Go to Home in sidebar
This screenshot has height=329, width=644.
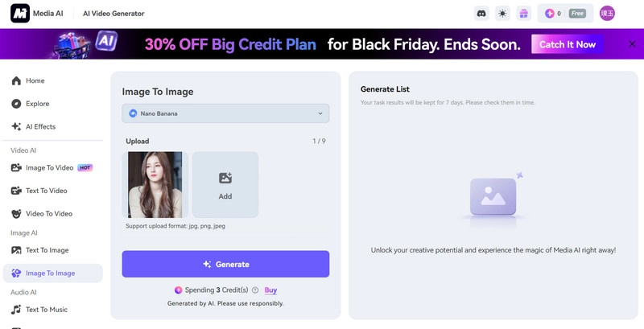[x=35, y=80]
